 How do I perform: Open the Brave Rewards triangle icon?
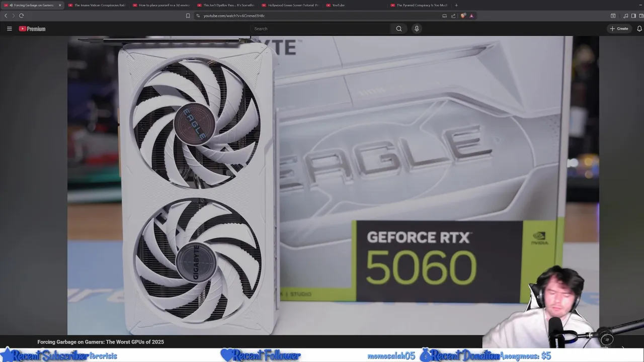[471, 16]
